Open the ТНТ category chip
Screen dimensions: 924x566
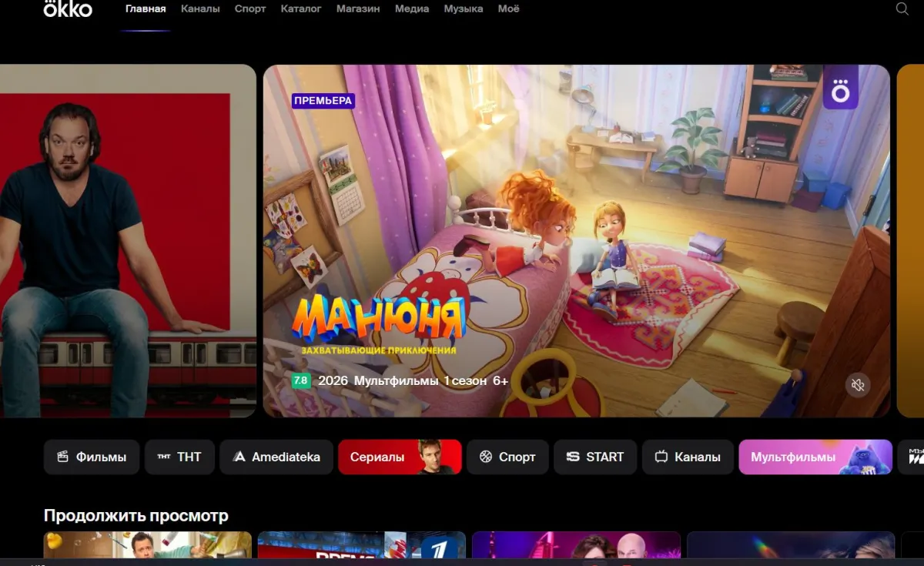tap(179, 457)
